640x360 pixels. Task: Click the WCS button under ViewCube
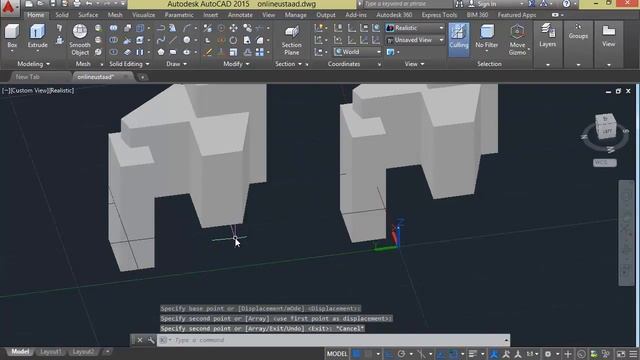pos(604,163)
